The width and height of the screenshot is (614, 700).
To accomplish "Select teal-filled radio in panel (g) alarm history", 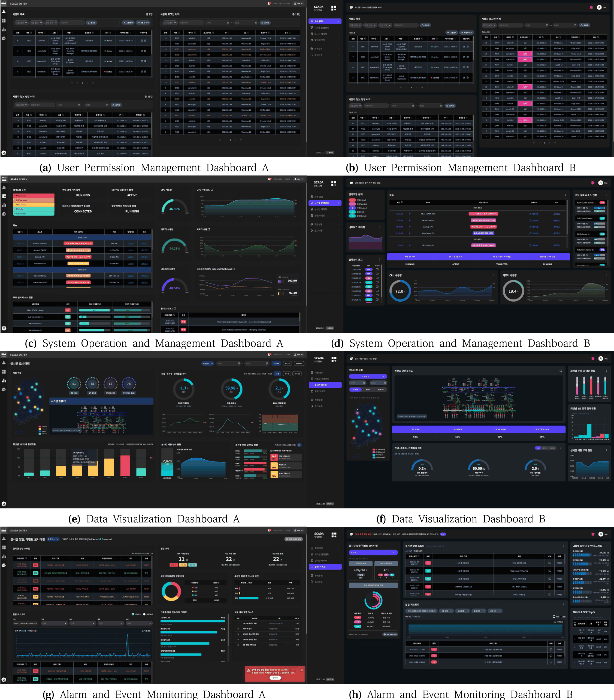I will tap(133, 614).
